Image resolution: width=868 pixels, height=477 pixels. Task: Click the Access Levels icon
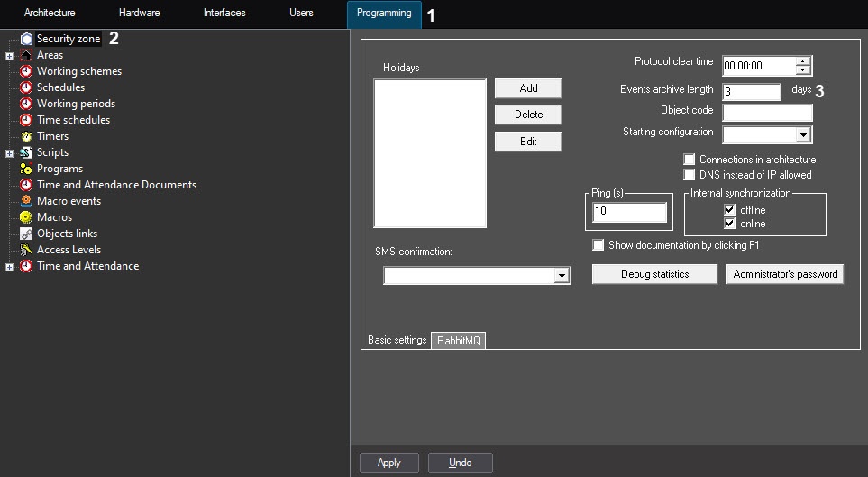tap(26, 250)
